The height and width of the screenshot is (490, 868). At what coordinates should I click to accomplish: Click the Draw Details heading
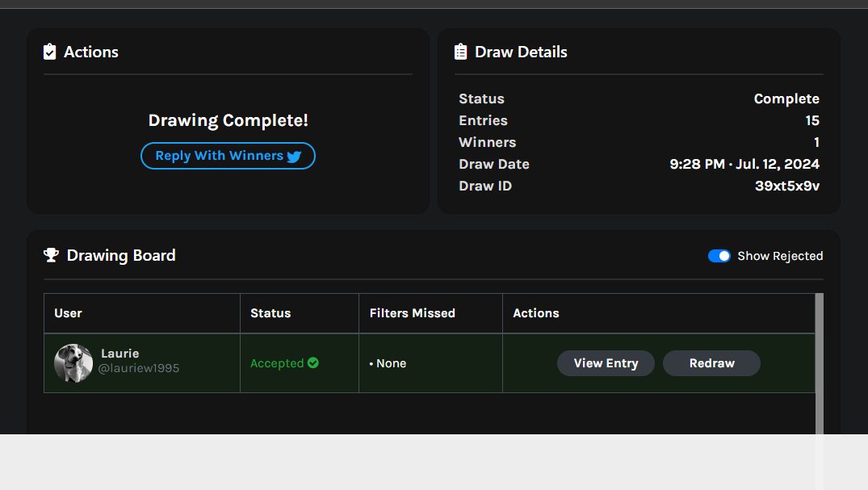click(x=521, y=52)
